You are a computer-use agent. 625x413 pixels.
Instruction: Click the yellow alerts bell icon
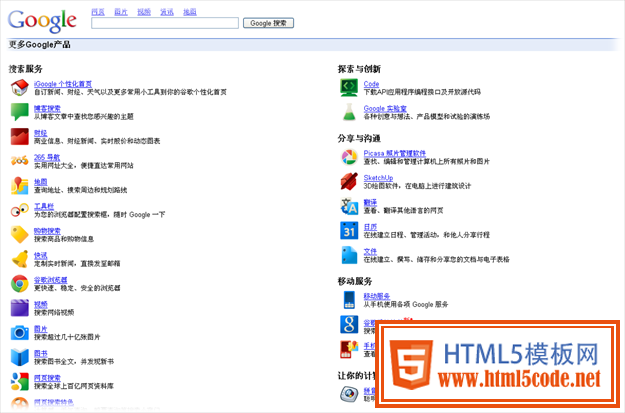[20, 259]
